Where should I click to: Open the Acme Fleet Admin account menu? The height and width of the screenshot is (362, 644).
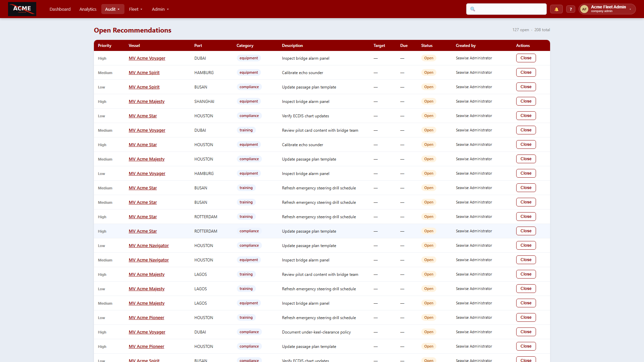tap(607, 9)
